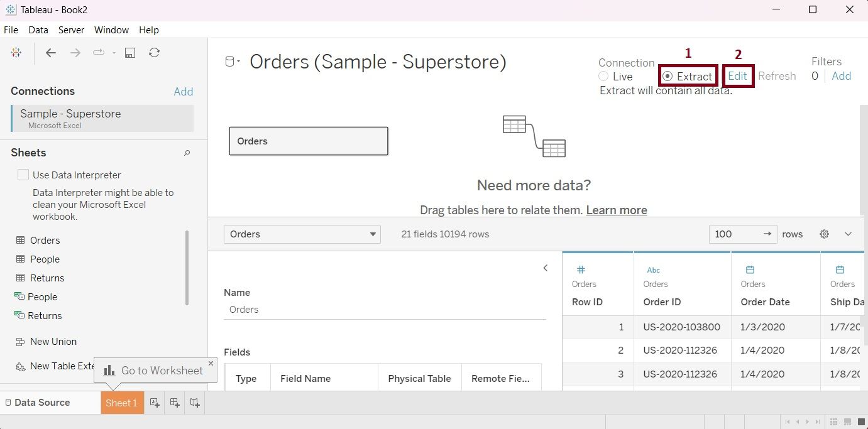Click the Physical Table column header
Screen dimensions: 868x429
[x=420, y=379]
